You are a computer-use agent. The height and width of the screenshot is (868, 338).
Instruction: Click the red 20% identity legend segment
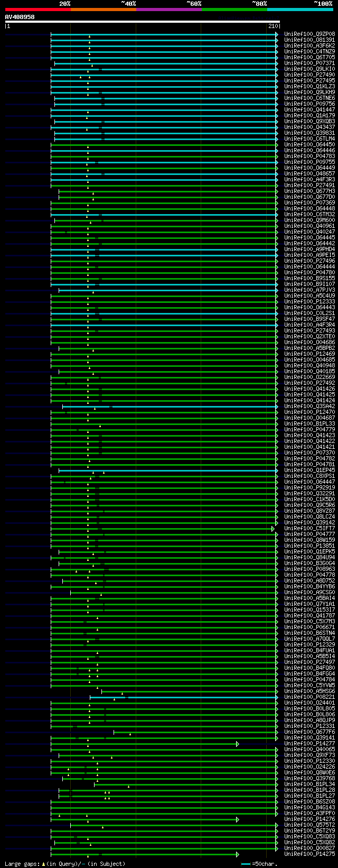pos(38,10)
